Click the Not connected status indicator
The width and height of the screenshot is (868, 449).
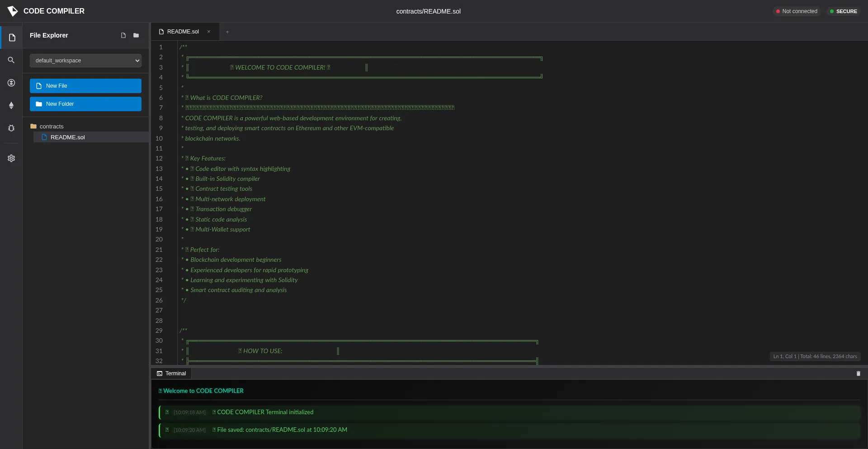[797, 11]
